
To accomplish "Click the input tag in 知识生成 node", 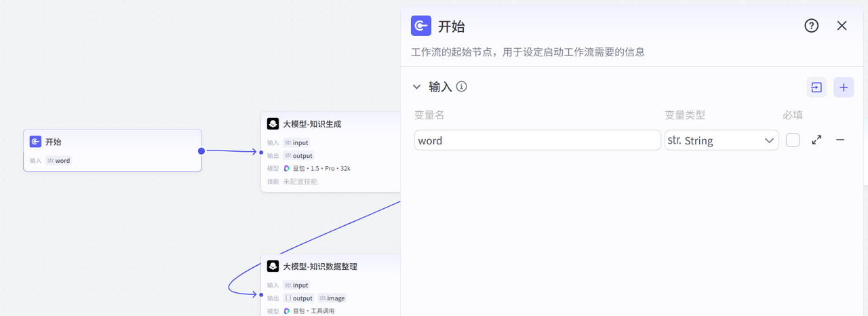I will (x=296, y=142).
